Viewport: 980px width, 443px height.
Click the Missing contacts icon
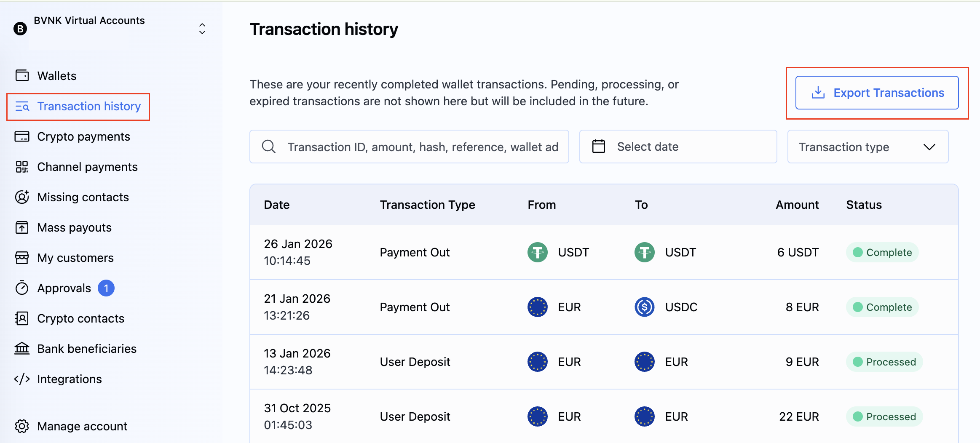coord(22,197)
